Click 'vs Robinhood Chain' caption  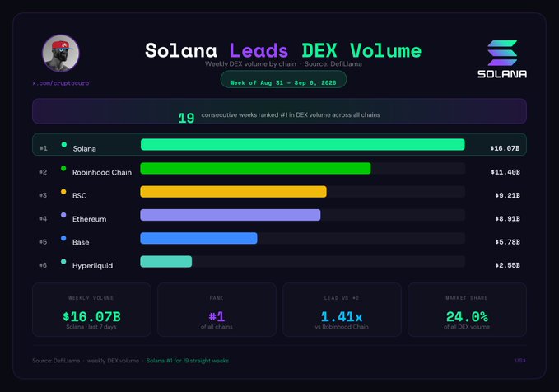coord(342,327)
